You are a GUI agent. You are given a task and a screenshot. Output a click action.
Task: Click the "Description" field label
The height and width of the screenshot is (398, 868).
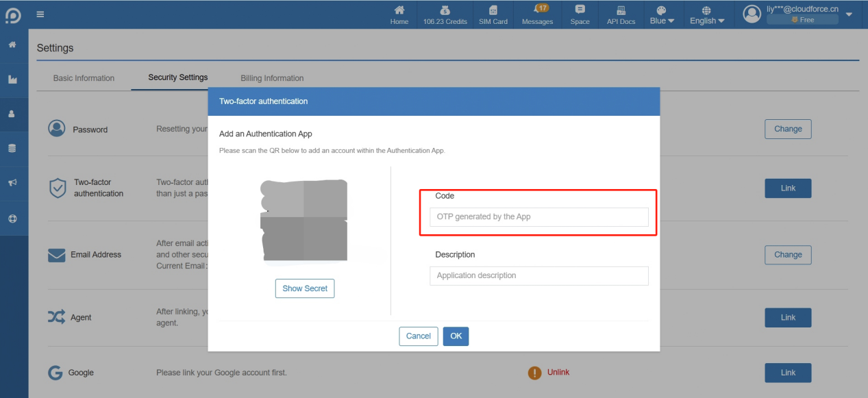click(x=455, y=255)
